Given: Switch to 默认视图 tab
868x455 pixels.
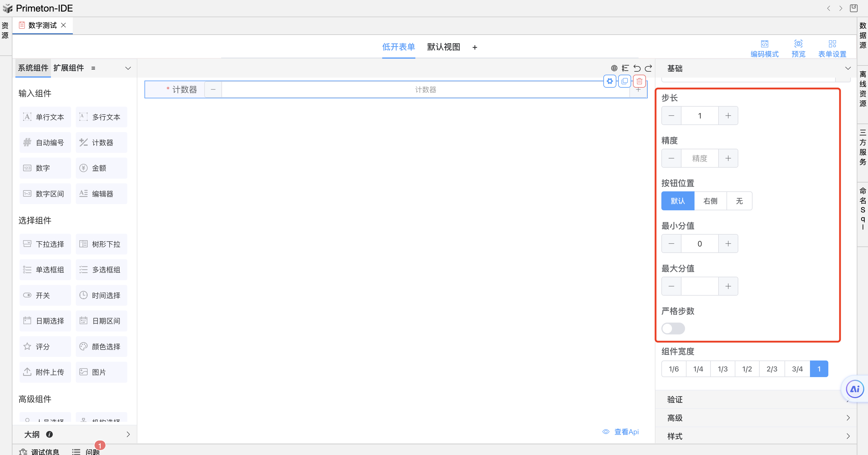Looking at the screenshot, I should [443, 47].
